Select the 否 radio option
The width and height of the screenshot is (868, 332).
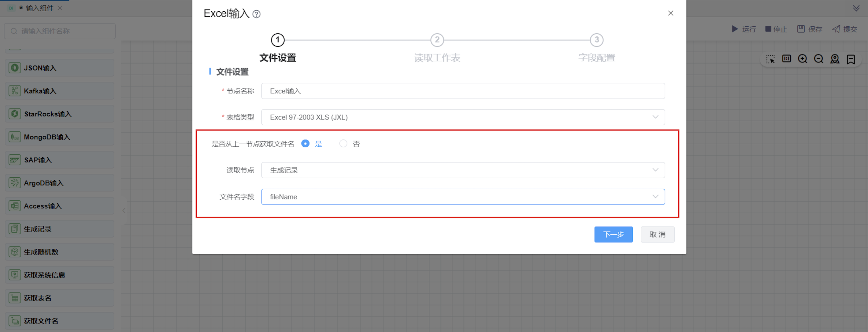click(343, 144)
